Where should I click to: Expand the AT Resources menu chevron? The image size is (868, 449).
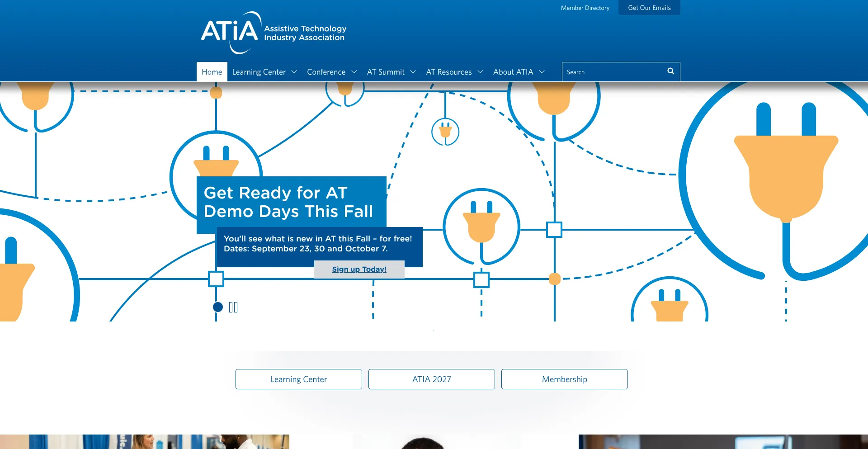(481, 72)
